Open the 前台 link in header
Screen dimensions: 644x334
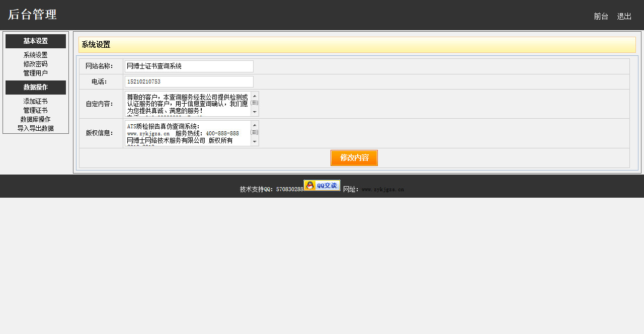pyautogui.click(x=601, y=16)
